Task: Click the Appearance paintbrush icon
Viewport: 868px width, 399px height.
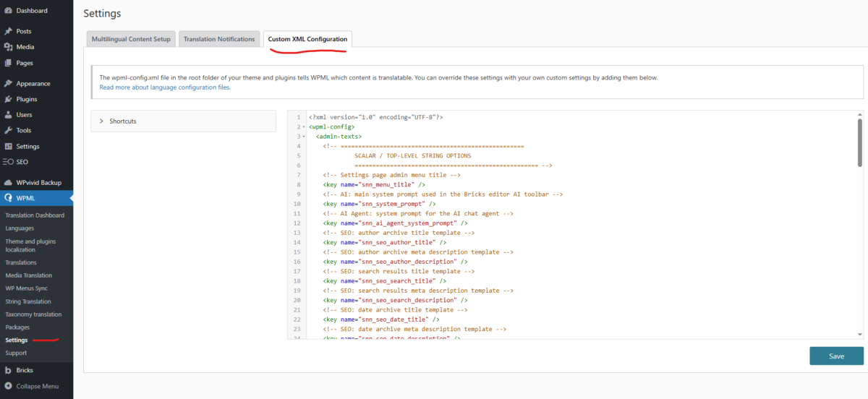Action: tap(8, 84)
